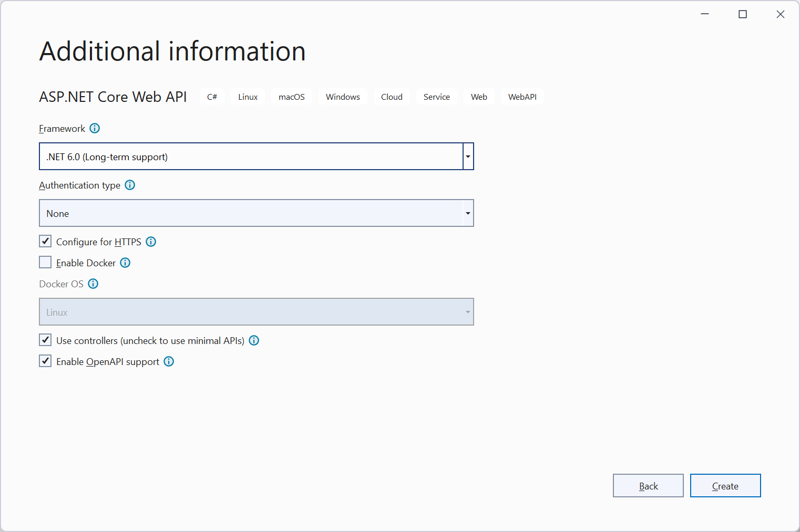Click info icon beside Use controllers option
This screenshot has width=800, height=532.
254,340
